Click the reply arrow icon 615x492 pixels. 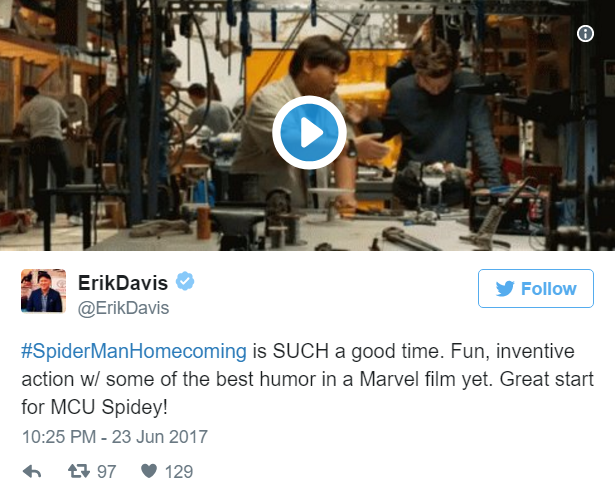32,471
